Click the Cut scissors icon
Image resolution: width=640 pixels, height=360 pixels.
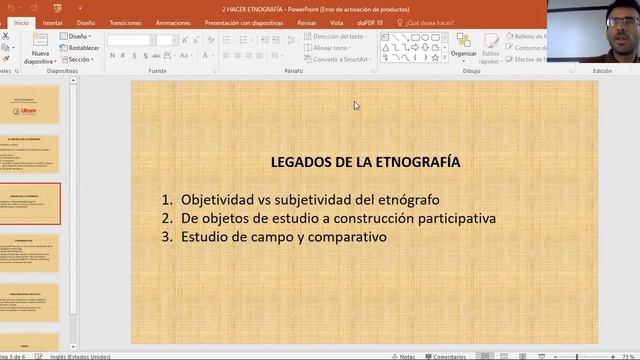pyautogui.click(x=6, y=36)
